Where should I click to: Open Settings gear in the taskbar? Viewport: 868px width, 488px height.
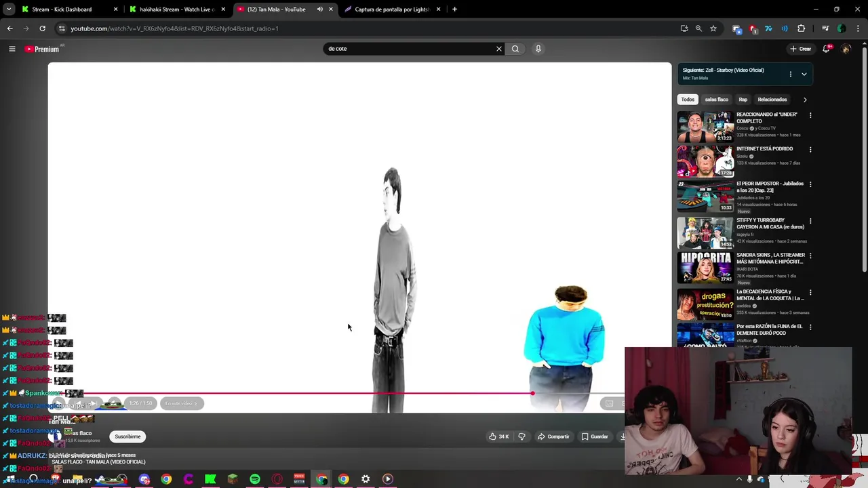tap(366, 479)
